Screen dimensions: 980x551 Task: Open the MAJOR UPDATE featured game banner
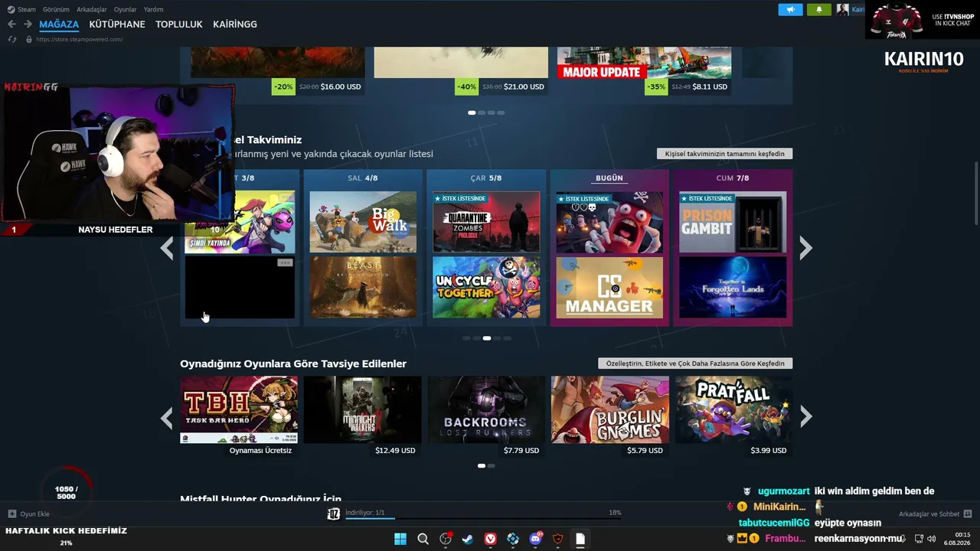644,62
